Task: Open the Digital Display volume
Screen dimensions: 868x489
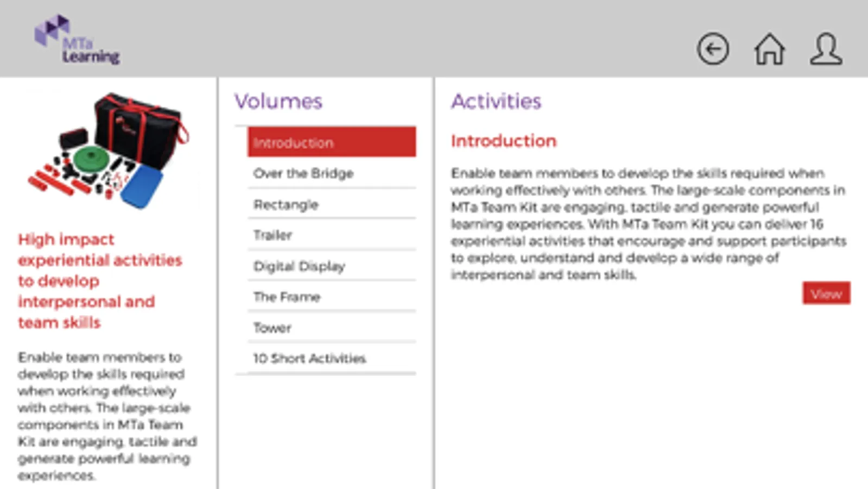Action: 332,266
